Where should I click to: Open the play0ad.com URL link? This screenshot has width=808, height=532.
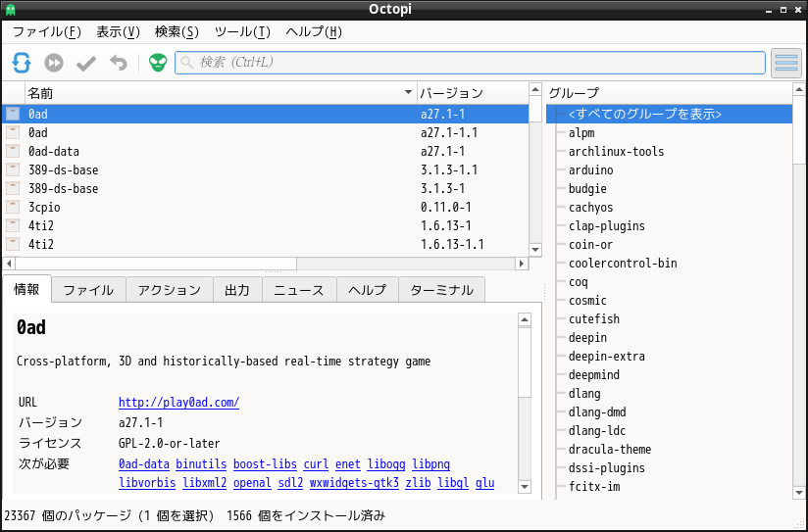pos(178,403)
